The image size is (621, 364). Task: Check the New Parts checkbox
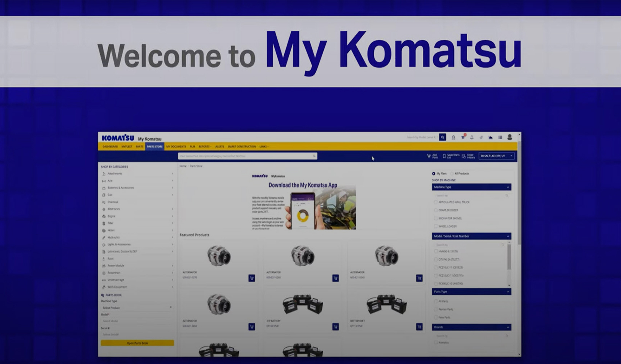tap(435, 317)
